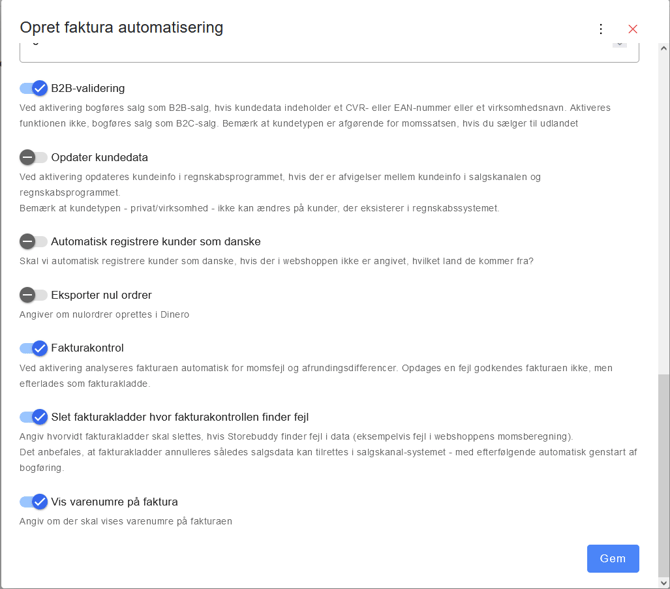Turn off Vis varenumre på faktura
This screenshot has height=589, width=670.
click(x=33, y=501)
